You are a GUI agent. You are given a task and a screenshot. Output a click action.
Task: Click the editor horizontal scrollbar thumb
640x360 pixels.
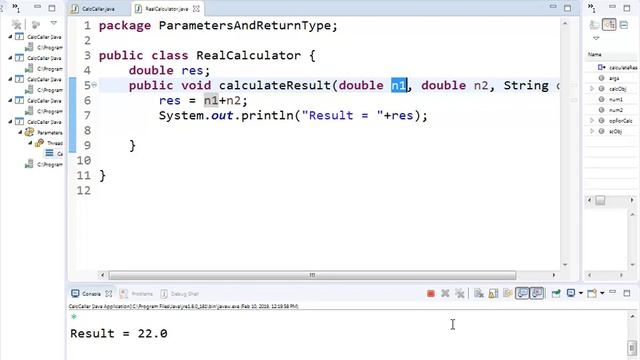[x=312, y=275]
